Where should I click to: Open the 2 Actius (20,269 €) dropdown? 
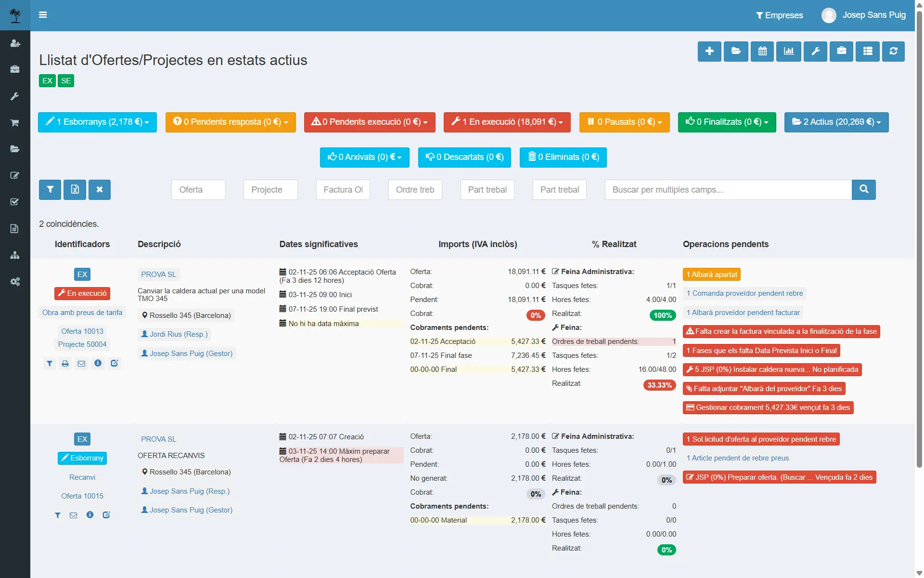tap(836, 122)
